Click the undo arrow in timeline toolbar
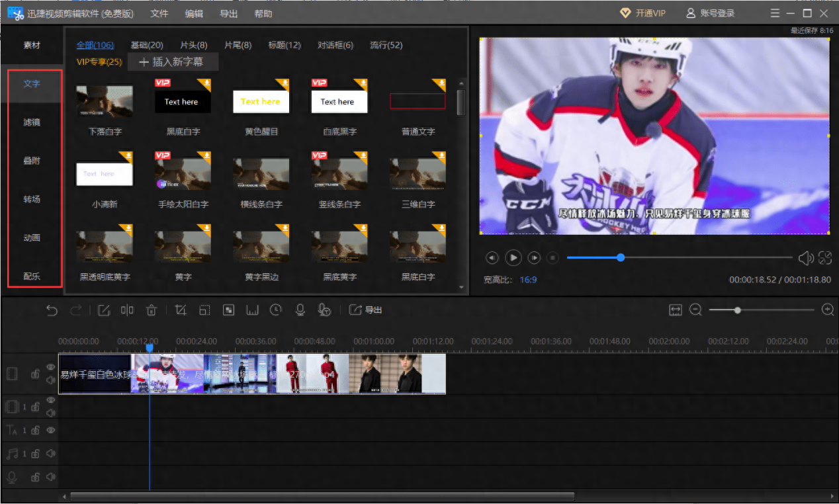 pyautogui.click(x=52, y=310)
